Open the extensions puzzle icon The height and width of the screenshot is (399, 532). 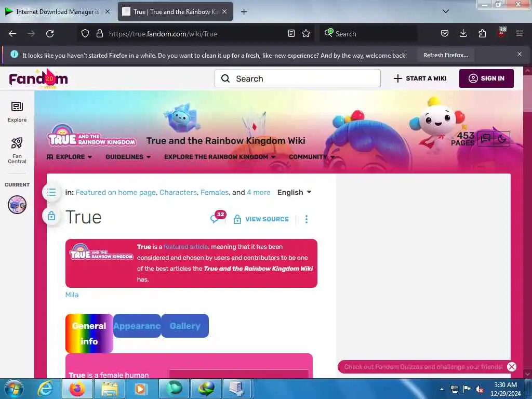click(482, 34)
